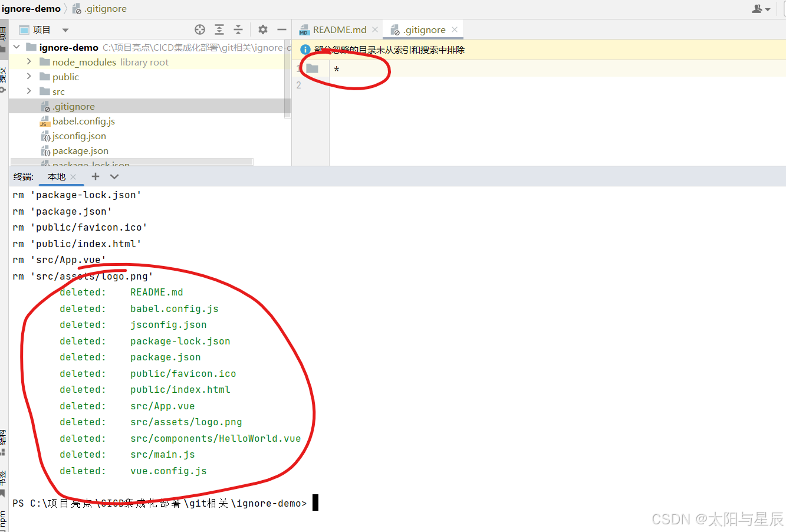This screenshot has width=786, height=532.
Task: Click the info icon in the yellow notification bar
Action: (305, 50)
